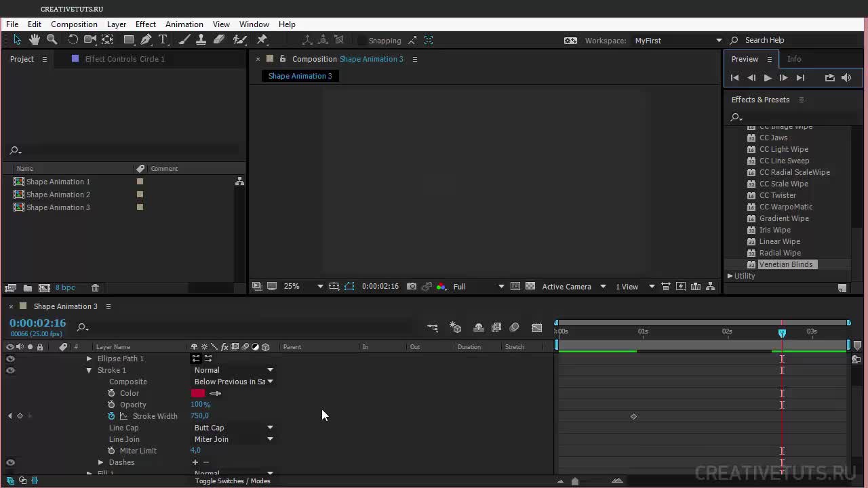Click the Draft 3D icon in timeline
868x488 pixels.
(456, 328)
